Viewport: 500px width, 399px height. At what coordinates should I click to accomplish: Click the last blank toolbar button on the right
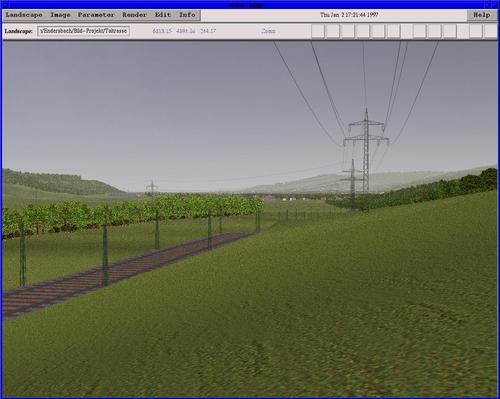(x=491, y=31)
